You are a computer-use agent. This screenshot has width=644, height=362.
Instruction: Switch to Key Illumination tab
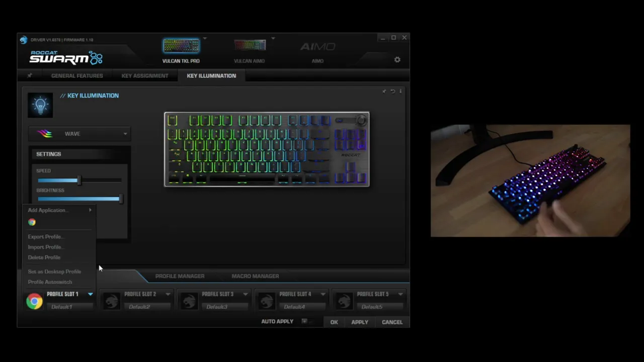(x=211, y=75)
